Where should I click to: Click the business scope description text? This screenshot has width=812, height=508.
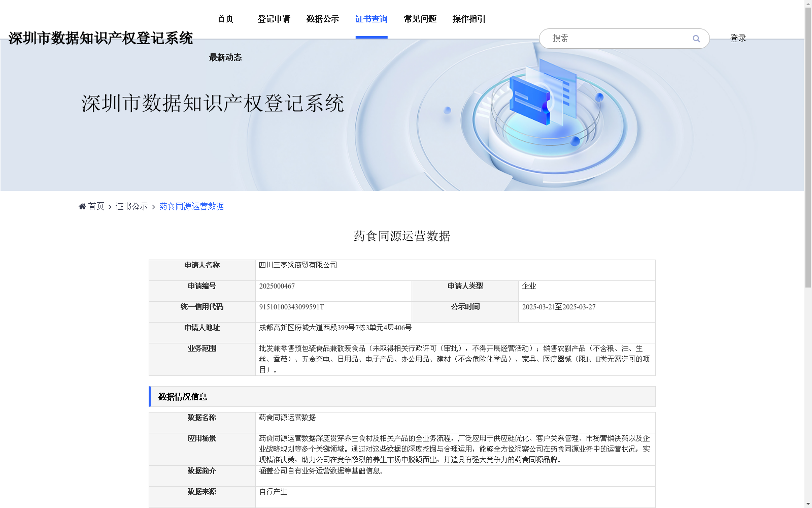[x=454, y=359]
